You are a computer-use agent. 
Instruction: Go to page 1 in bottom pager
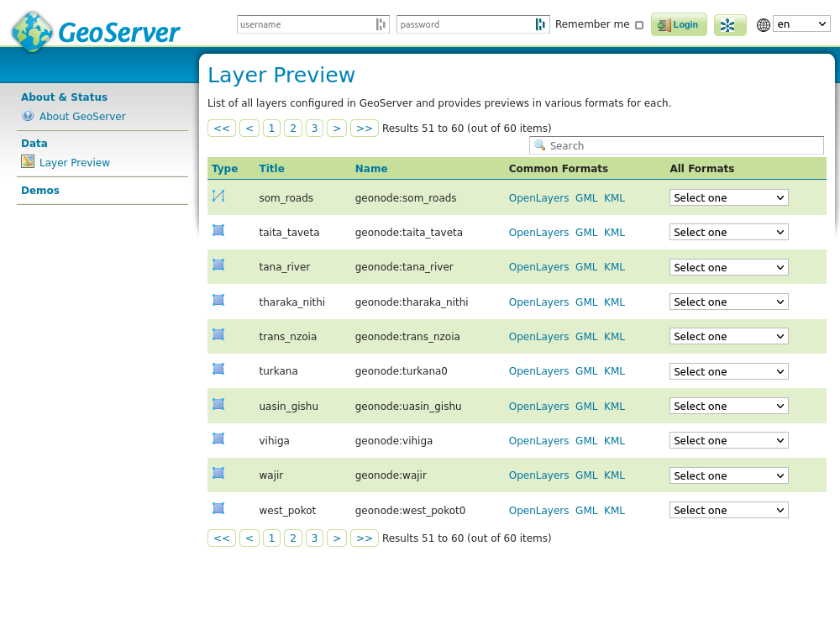pyautogui.click(x=271, y=538)
